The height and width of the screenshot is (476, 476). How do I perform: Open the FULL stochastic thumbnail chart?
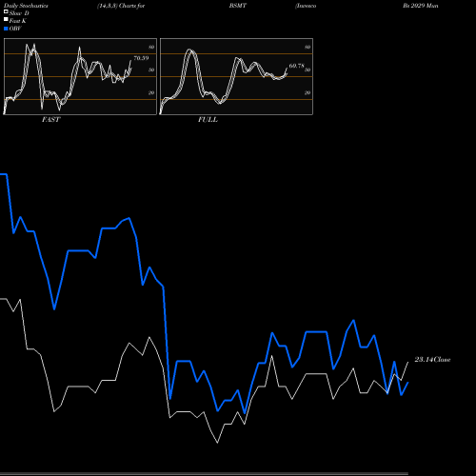coord(236,76)
